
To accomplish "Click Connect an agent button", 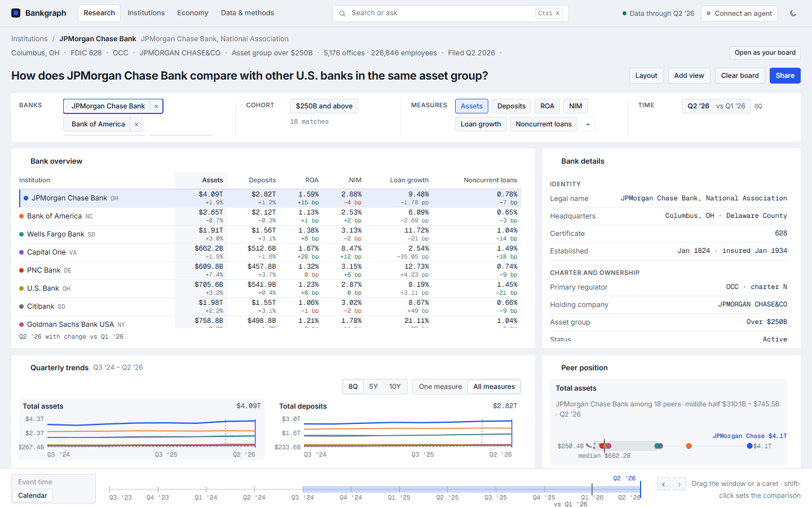I will 739,14.
